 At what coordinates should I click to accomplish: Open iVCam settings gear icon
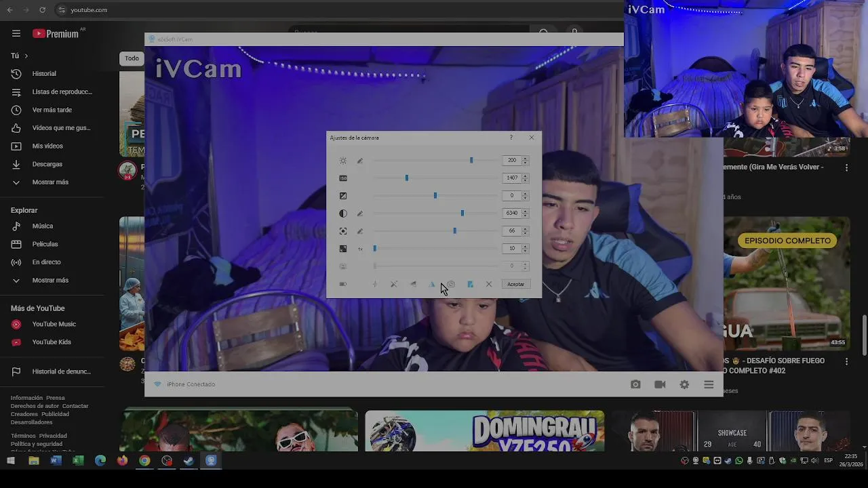coord(684,384)
